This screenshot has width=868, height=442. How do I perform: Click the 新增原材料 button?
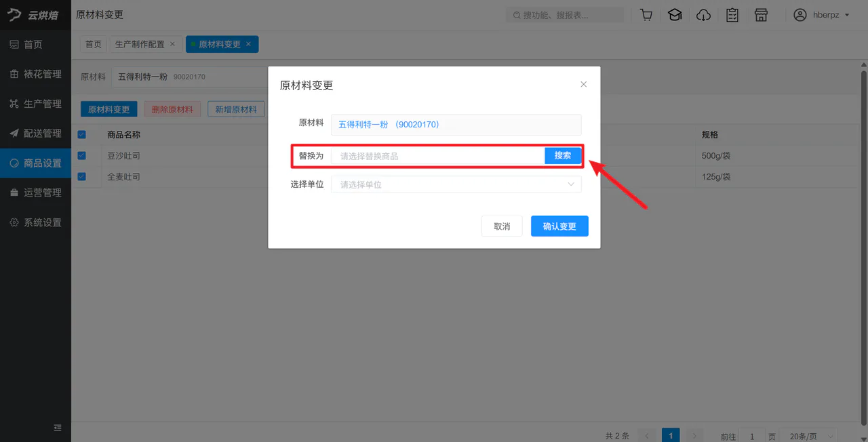coord(236,109)
